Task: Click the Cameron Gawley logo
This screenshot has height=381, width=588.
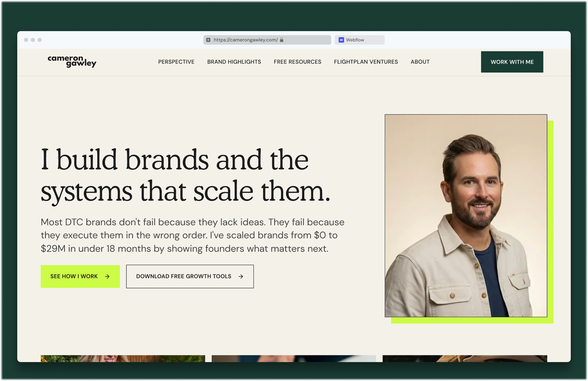Action: [x=72, y=62]
